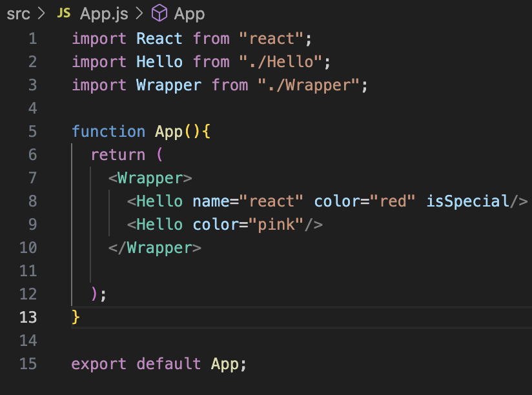Image resolution: width=532 pixels, height=395 pixels.
Task: Click App in export statement
Action: pyautogui.click(x=225, y=364)
